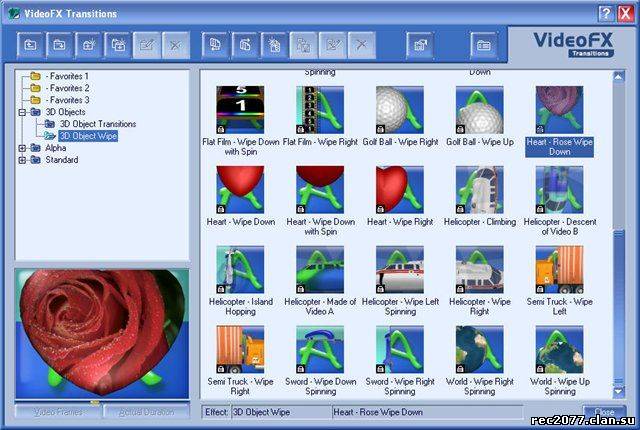Click the grayed paste effect icon
Screen dimensions: 640x430
coord(303,45)
